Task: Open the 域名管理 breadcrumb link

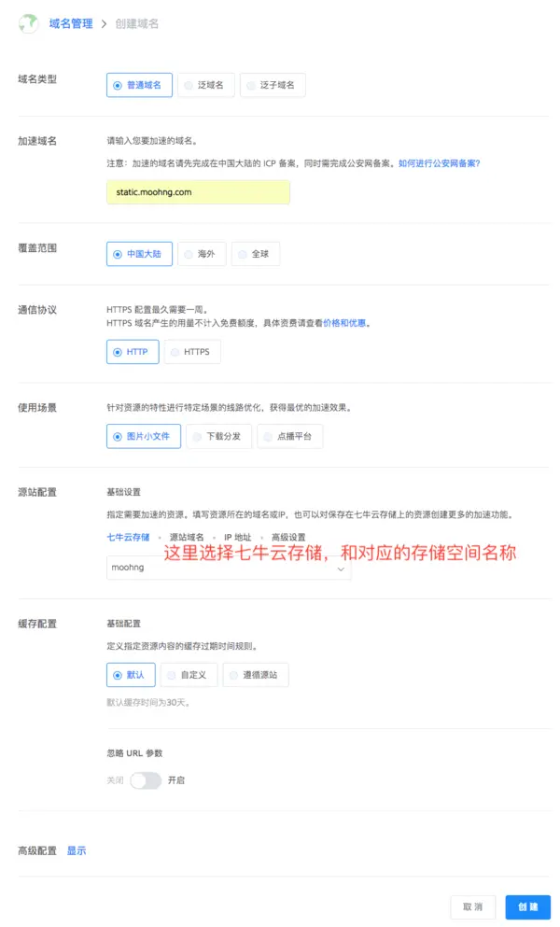Action: [71, 23]
